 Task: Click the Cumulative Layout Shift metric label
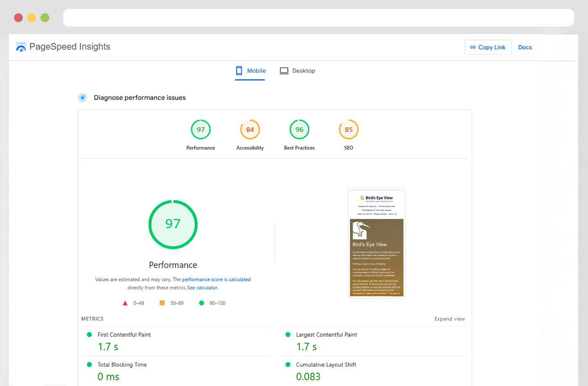[326, 365]
